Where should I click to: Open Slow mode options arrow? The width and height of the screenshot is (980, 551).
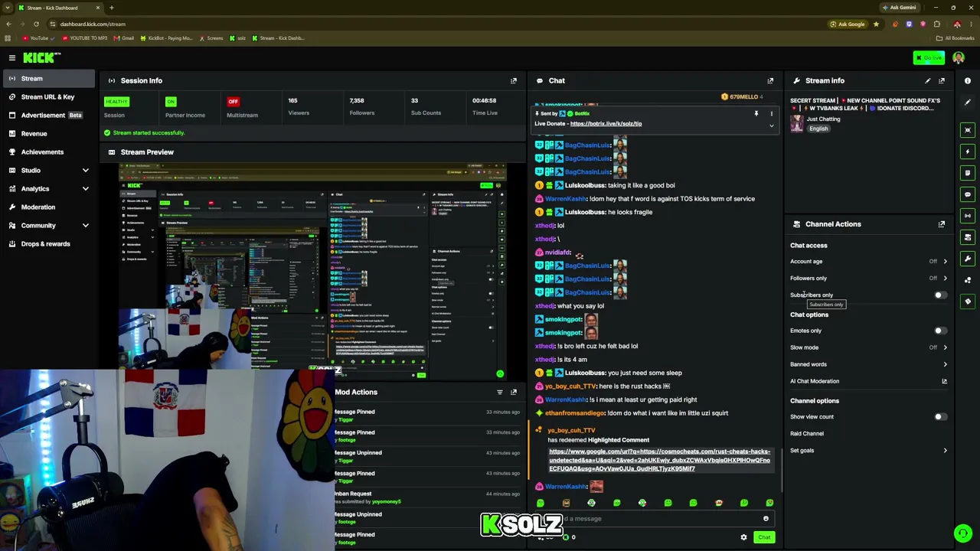[945, 347]
